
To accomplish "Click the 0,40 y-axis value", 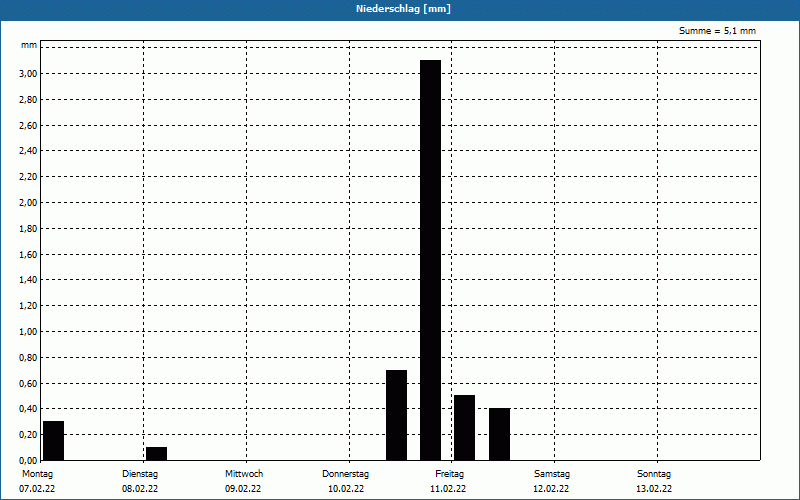I will click(28, 409).
